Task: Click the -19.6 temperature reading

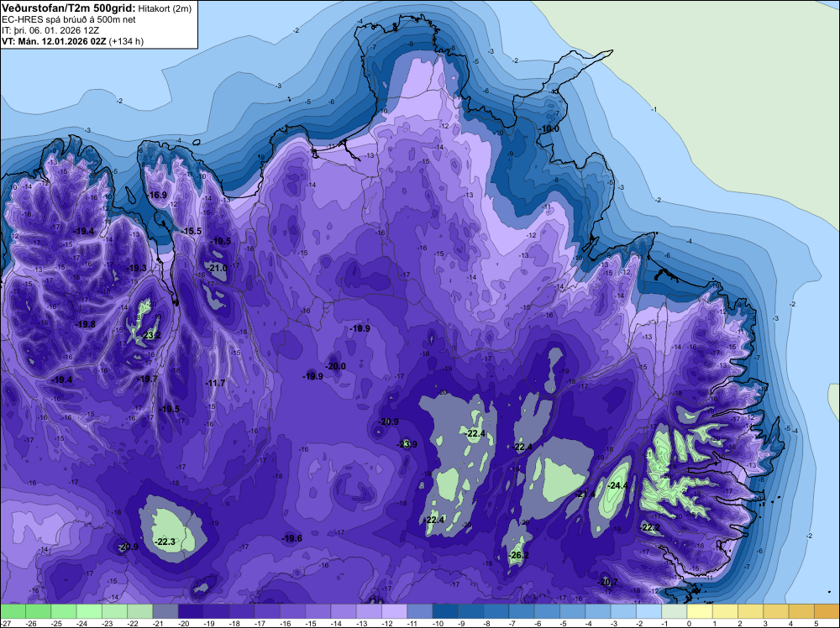Action: pos(292,538)
